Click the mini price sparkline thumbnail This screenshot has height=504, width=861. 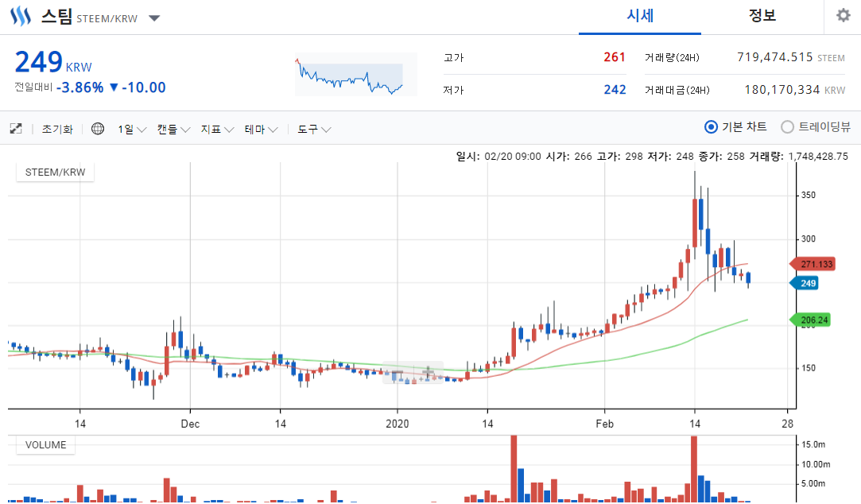click(x=356, y=74)
